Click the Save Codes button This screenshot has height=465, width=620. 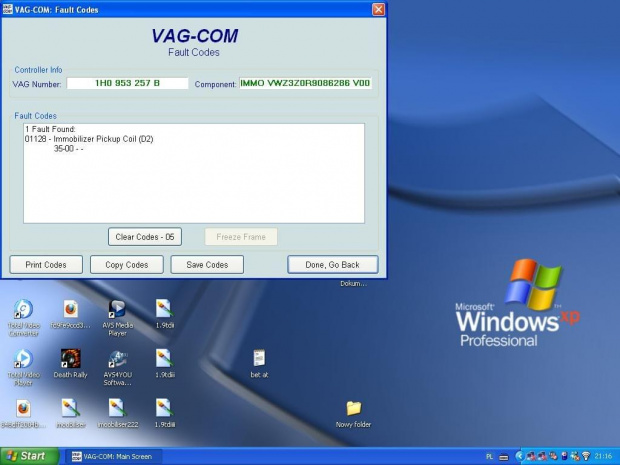207,265
